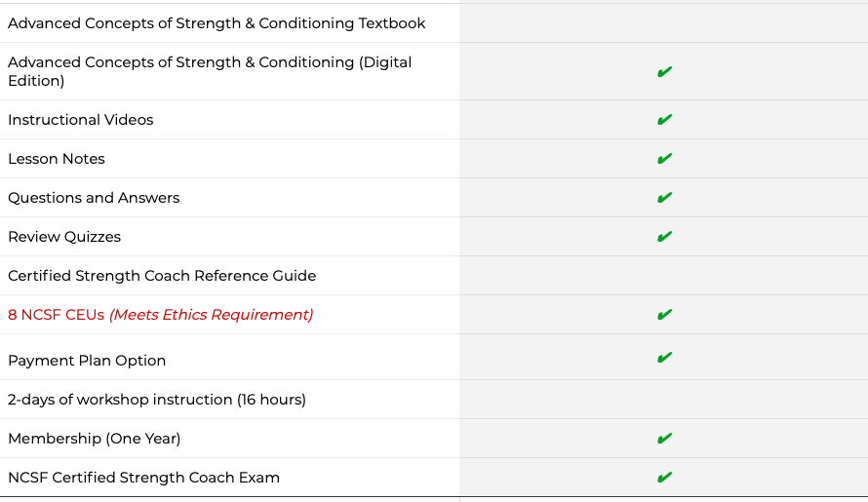Click 'Review Quizzes' row label
Screen dimensions: 868x502
(x=64, y=237)
